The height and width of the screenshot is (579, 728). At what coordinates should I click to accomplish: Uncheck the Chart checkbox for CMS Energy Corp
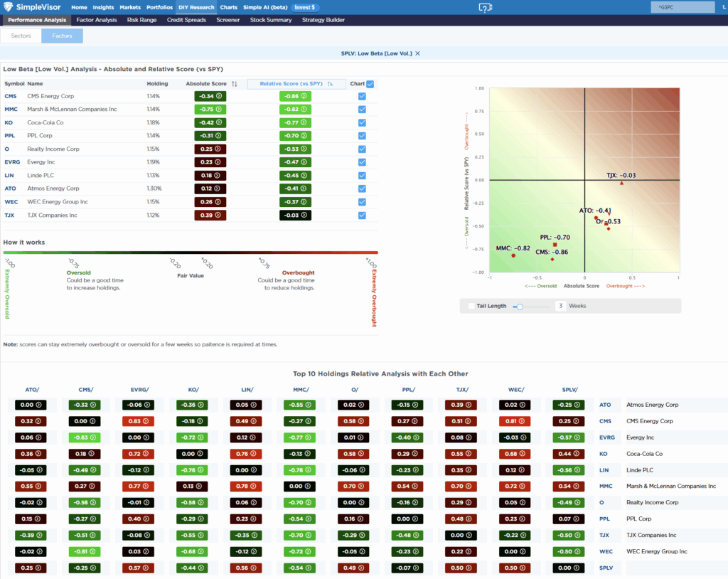tap(361, 96)
